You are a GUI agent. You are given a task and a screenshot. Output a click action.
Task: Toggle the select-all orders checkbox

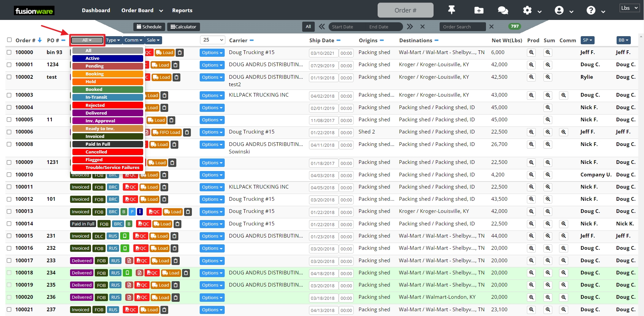[9, 40]
